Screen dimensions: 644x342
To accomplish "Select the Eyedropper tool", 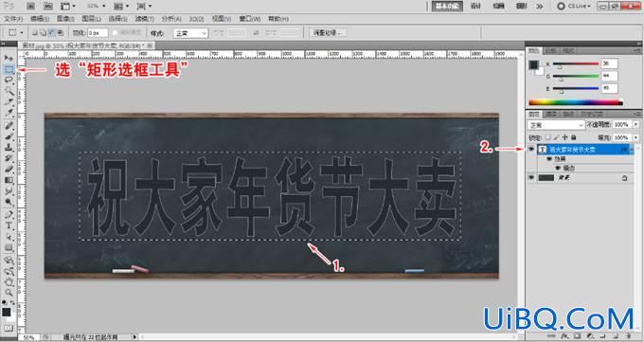I will [9, 112].
